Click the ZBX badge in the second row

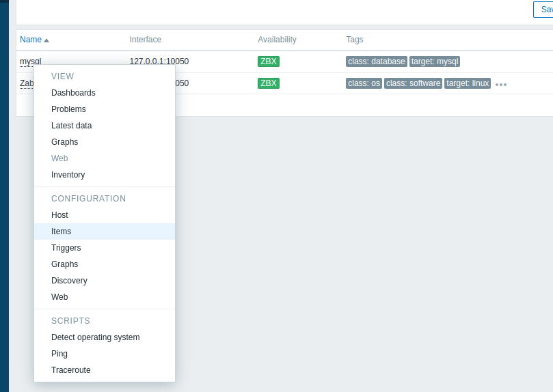[x=269, y=83]
